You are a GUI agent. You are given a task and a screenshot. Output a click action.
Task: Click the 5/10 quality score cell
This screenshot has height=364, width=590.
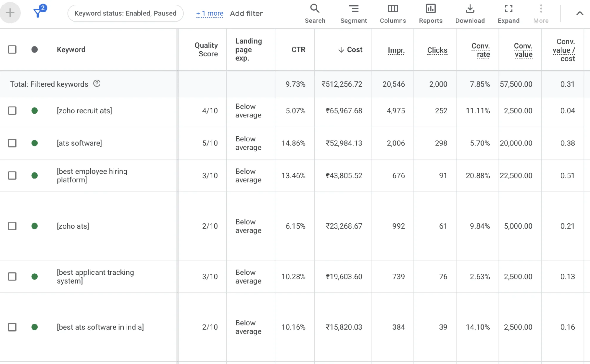coord(210,143)
